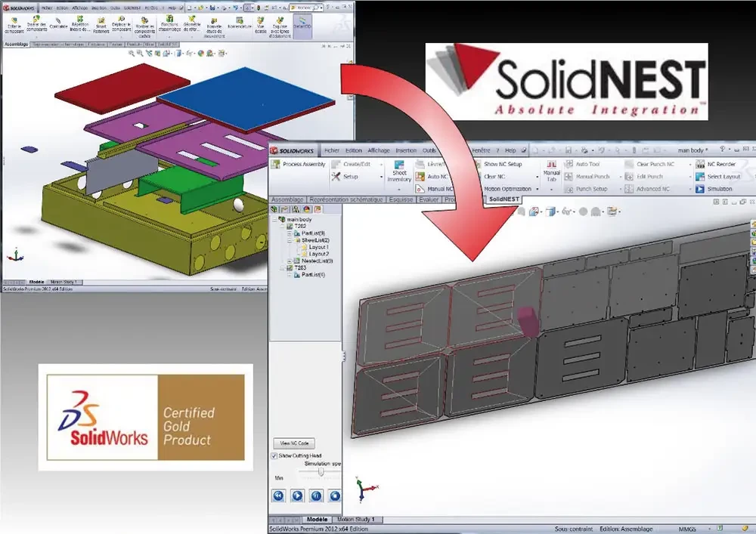The width and height of the screenshot is (756, 534).
Task: Select T283 tree node
Action: point(296,267)
